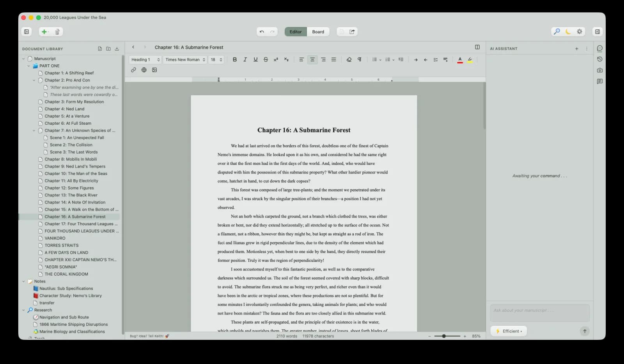
Task: Toggle strikethrough formatting
Action: pos(266,60)
